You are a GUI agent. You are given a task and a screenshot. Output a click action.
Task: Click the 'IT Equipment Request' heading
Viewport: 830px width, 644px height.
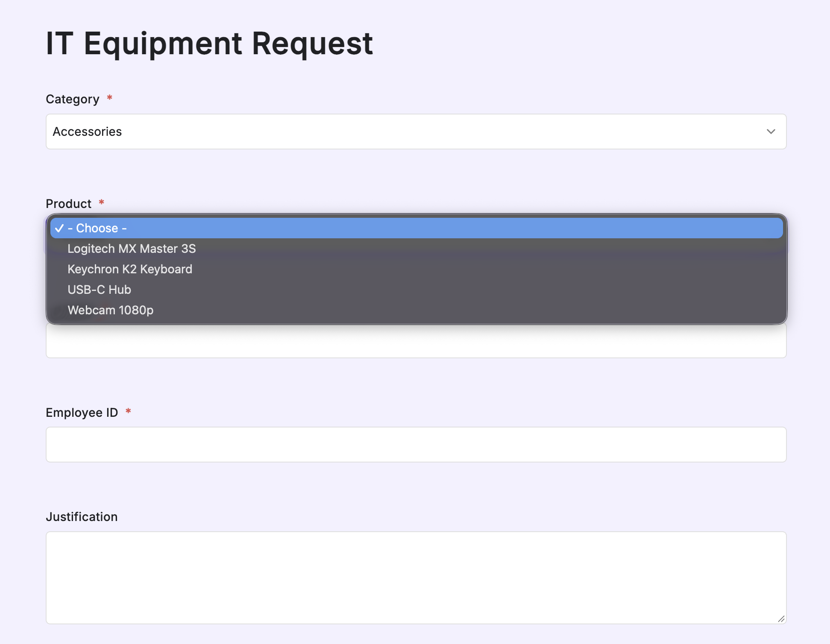pyautogui.click(x=209, y=44)
